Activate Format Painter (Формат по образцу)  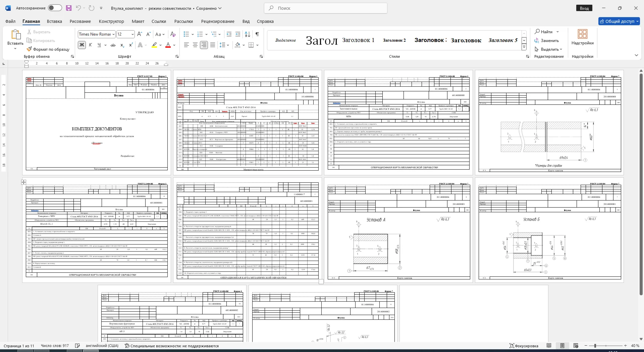click(48, 49)
